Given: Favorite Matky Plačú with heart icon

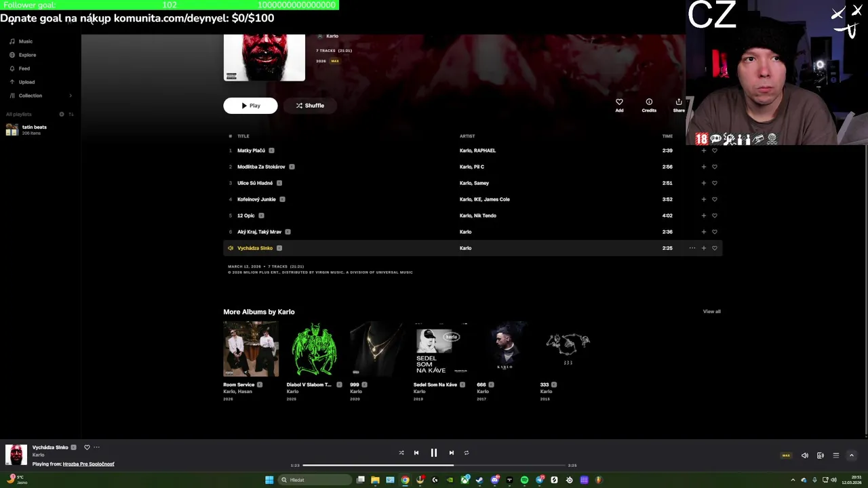Looking at the screenshot, I should (x=714, y=150).
